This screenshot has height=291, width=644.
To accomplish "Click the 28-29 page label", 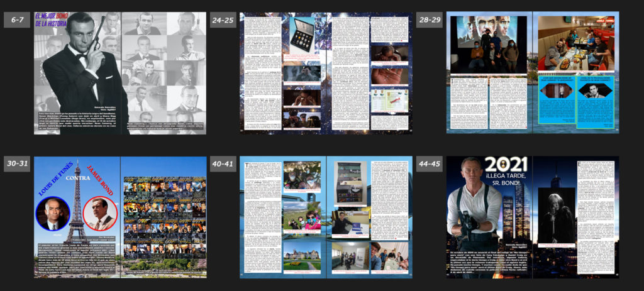I will click(x=429, y=19).
